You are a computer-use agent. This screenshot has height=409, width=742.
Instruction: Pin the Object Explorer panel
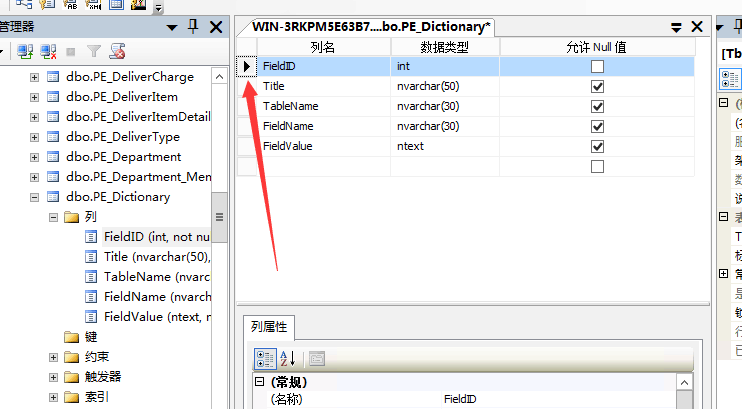(x=193, y=27)
